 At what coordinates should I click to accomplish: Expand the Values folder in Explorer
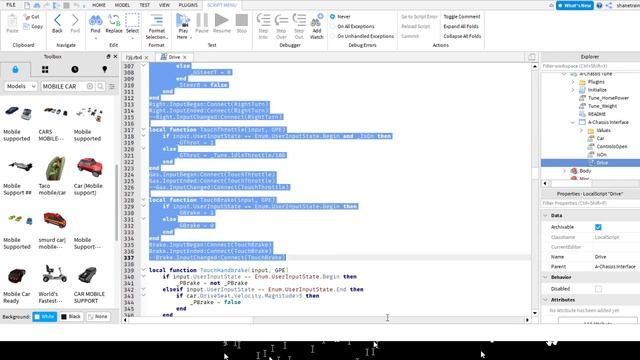click(581, 130)
